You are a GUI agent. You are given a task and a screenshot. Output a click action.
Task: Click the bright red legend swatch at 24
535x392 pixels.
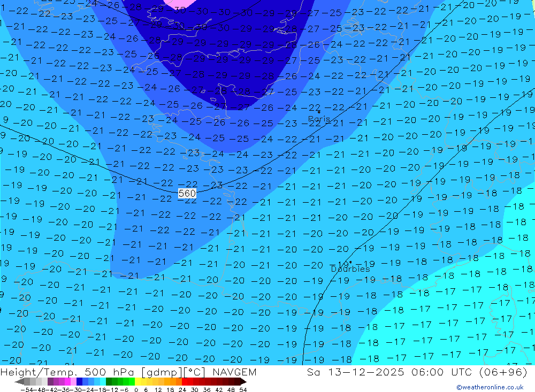185,382
